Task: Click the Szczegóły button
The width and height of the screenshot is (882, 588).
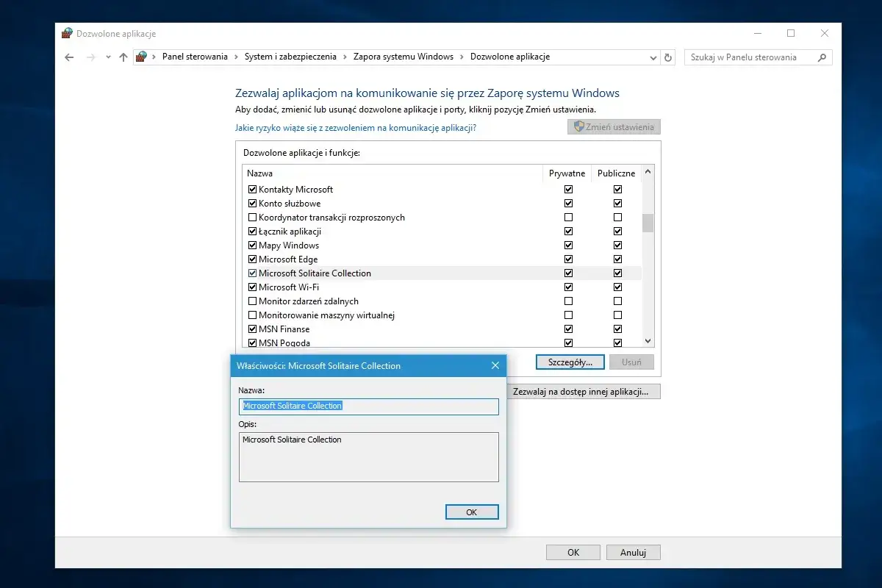Action: point(570,362)
